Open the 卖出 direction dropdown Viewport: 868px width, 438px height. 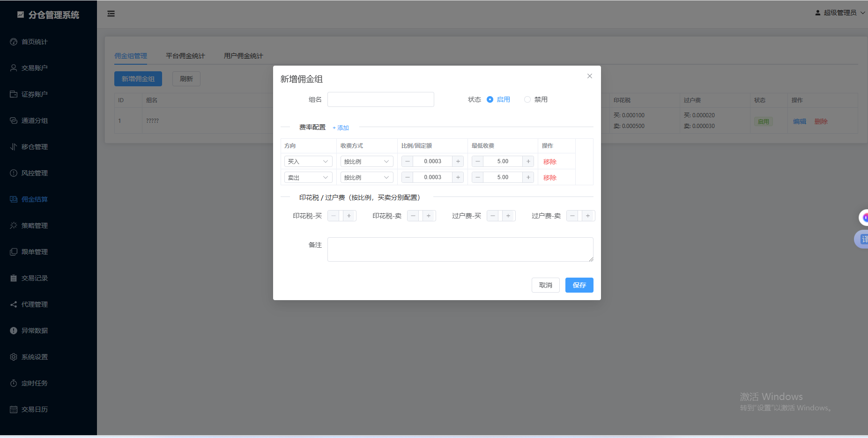click(308, 177)
